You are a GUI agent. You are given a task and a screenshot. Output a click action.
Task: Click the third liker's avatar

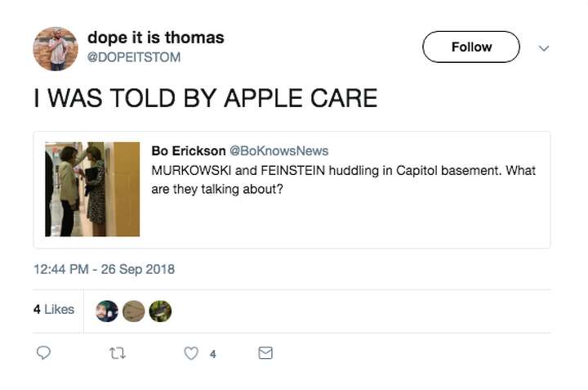tap(160, 311)
